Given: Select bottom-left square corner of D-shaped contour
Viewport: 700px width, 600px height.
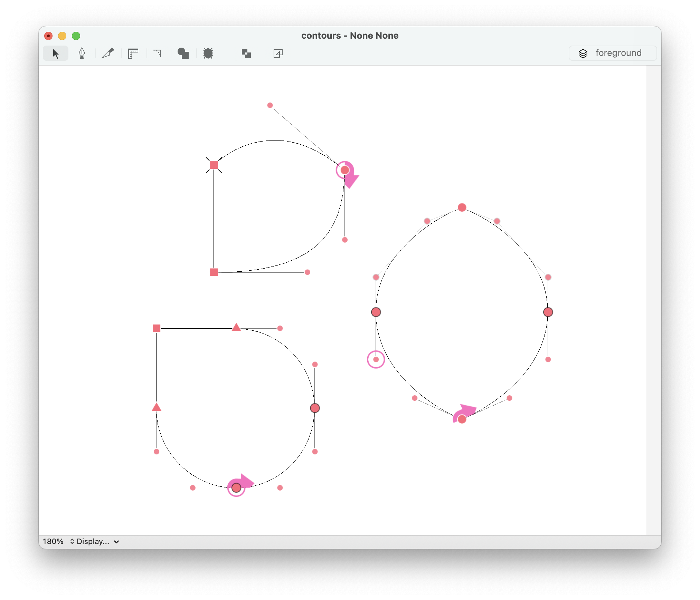Looking at the screenshot, I should tap(214, 272).
